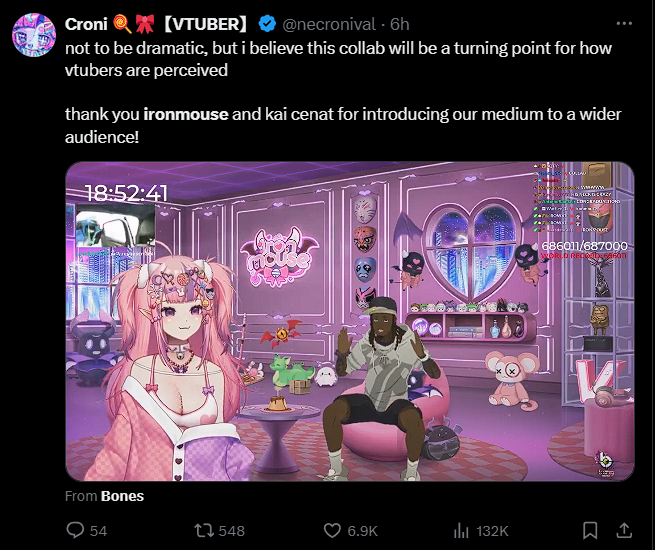Open the 6h timestamp link
655x550 pixels.
click(399, 24)
